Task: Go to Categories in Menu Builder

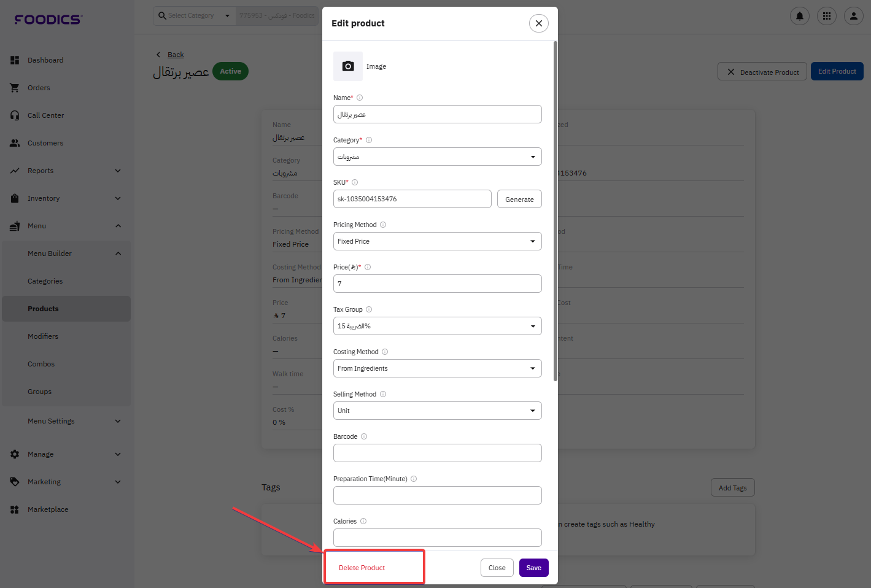Action: [45, 281]
